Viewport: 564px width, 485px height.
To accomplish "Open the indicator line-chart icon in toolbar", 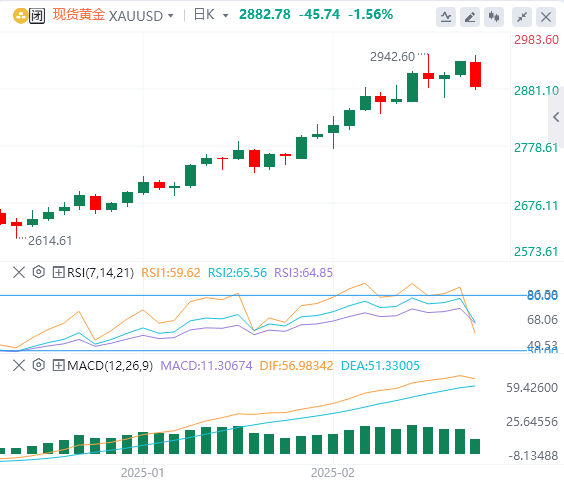I will click(x=446, y=17).
